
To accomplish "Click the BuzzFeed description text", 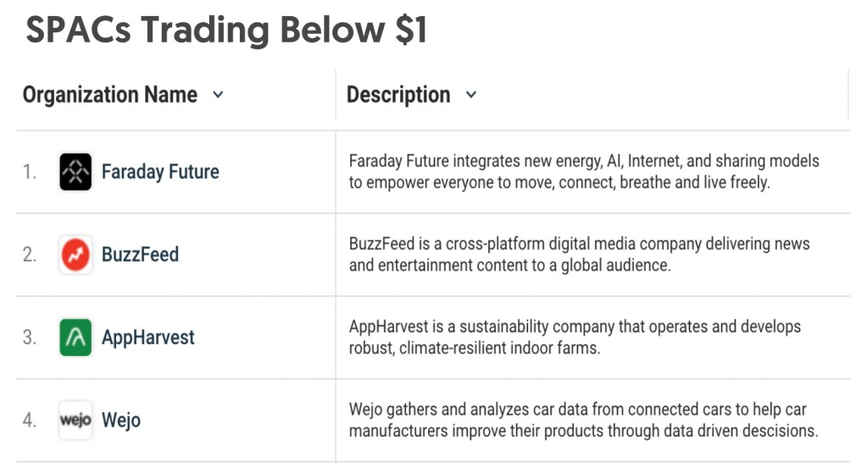I will 579,254.
